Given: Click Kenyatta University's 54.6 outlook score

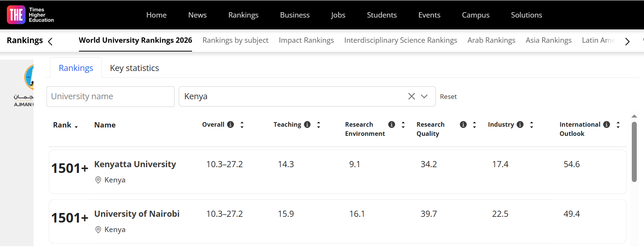Looking at the screenshot, I should point(572,164).
